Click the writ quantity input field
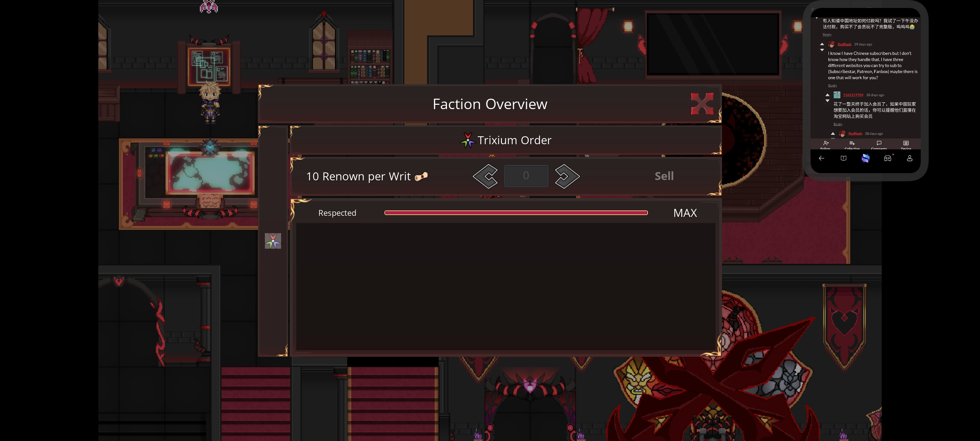980x441 pixels. pyautogui.click(x=526, y=176)
